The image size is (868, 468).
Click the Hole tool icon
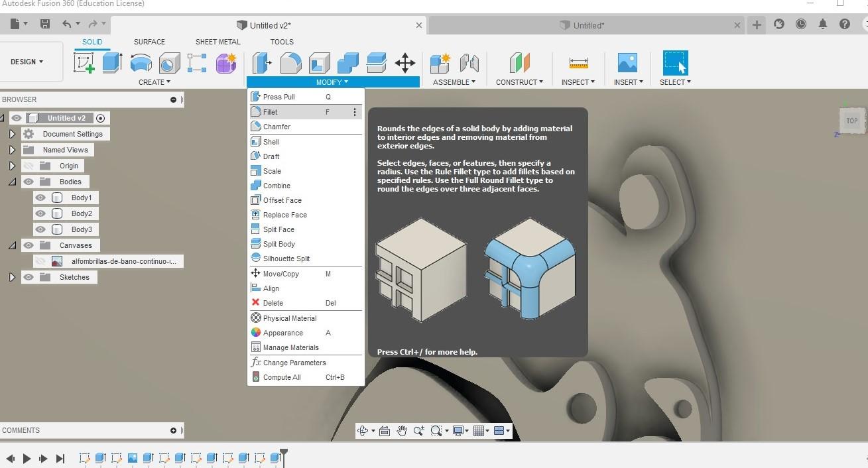click(x=169, y=63)
